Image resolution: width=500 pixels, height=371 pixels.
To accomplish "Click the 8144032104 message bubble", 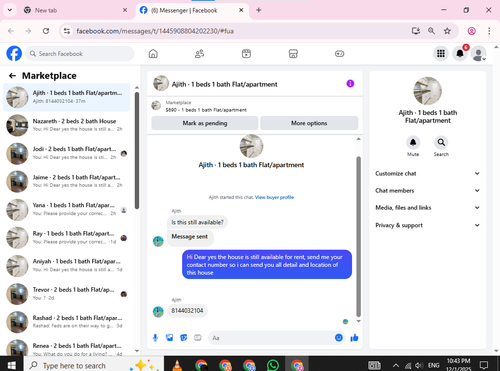I will click(187, 311).
